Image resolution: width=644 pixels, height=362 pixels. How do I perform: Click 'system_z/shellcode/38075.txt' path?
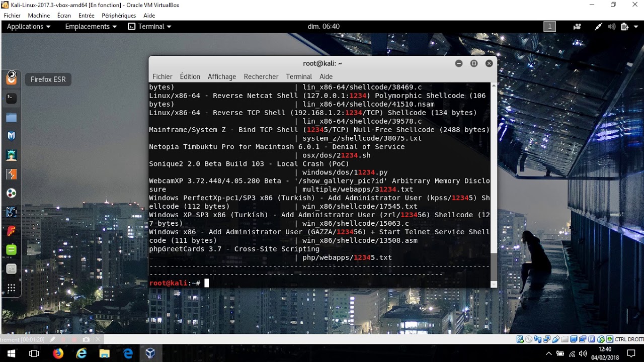click(x=362, y=138)
